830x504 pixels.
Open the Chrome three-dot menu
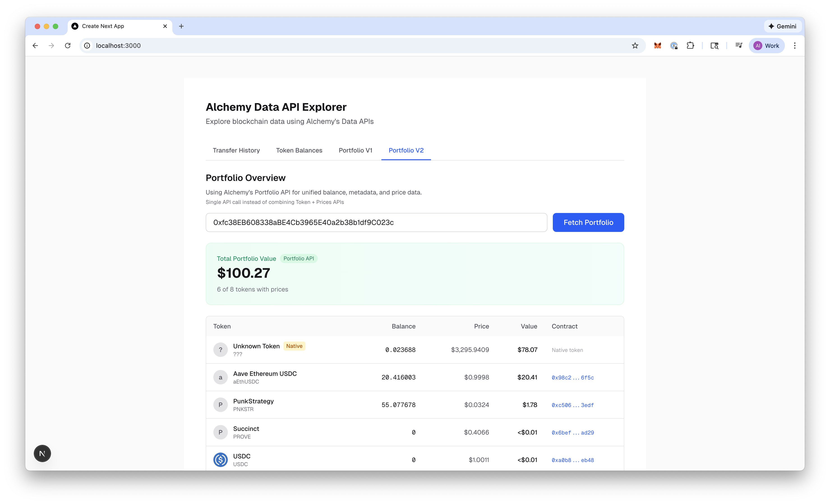pyautogui.click(x=795, y=46)
